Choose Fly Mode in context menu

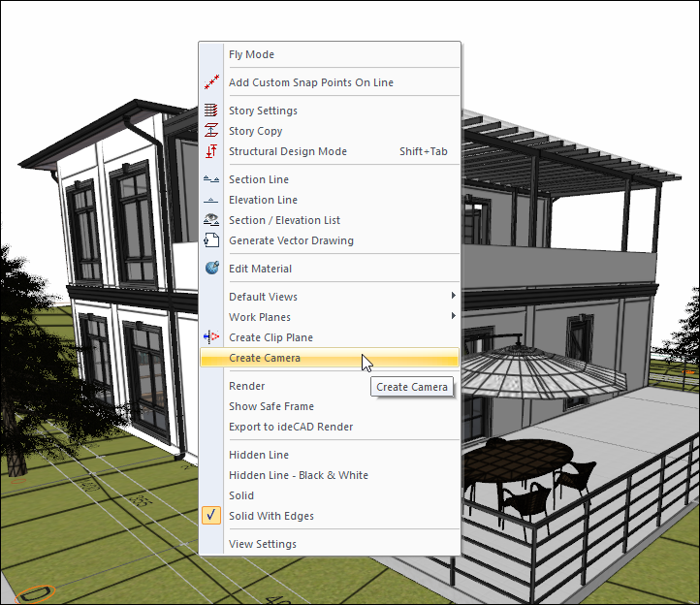click(x=251, y=55)
